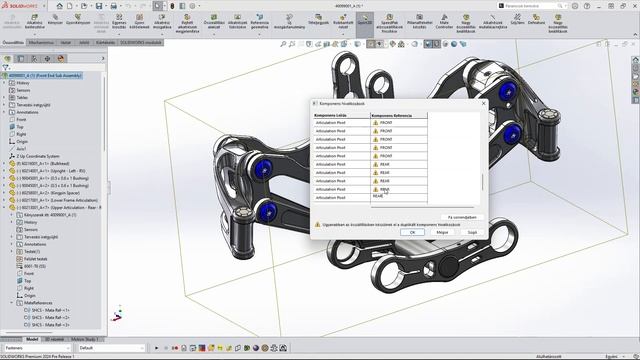This screenshot has width=640, height=360.
Task: Expand Lower Frame Articulation node
Action: [x=4, y=200]
